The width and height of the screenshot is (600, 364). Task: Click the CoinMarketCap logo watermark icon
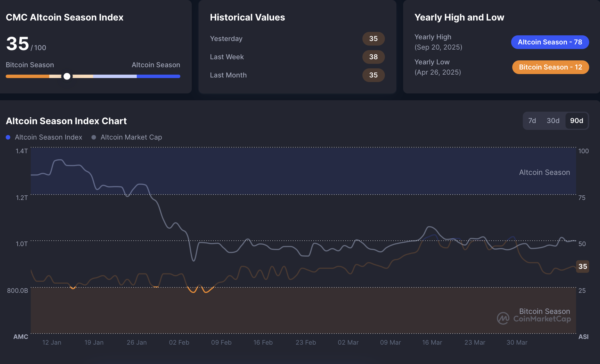(x=503, y=318)
